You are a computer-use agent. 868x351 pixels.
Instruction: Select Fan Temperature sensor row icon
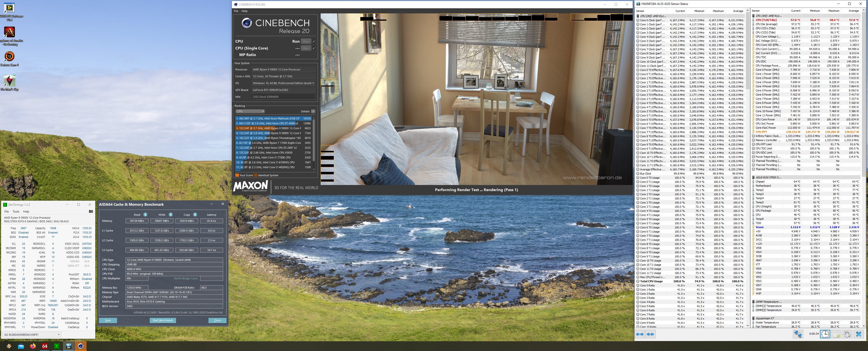click(x=753, y=326)
